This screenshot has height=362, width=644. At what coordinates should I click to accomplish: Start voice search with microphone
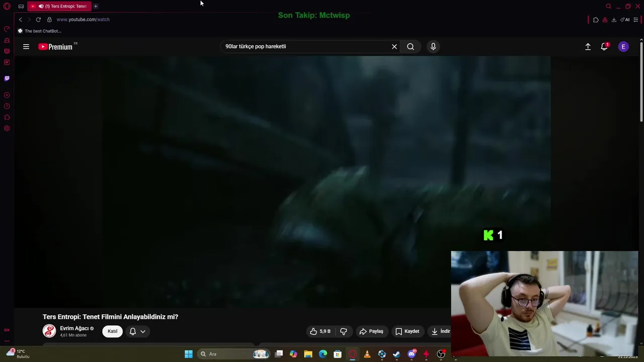pos(433,47)
